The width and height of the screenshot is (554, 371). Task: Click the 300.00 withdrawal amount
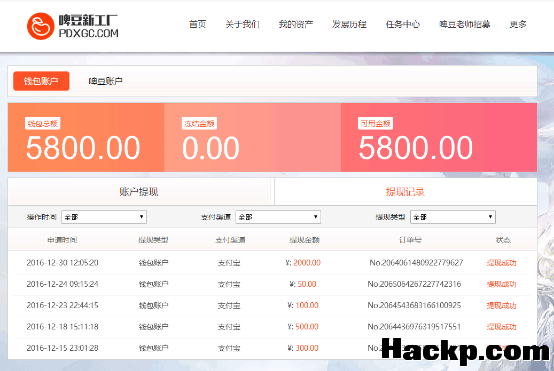[307, 348]
